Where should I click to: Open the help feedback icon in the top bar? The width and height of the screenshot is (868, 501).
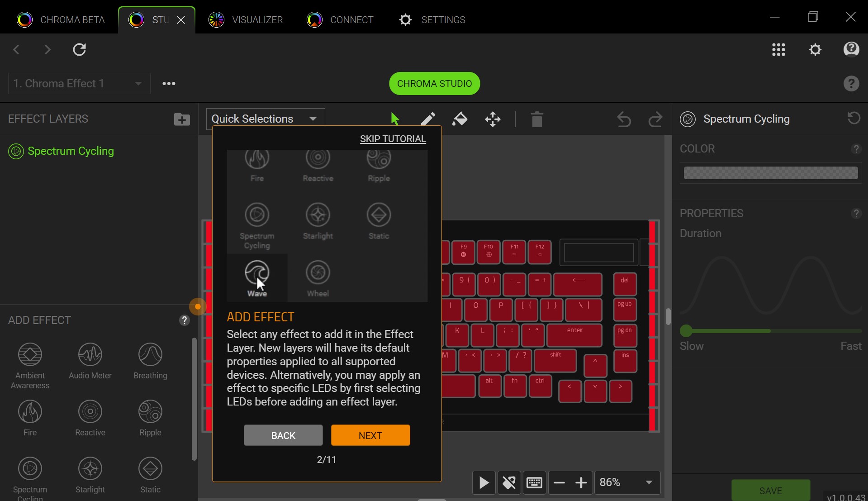[851, 49]
